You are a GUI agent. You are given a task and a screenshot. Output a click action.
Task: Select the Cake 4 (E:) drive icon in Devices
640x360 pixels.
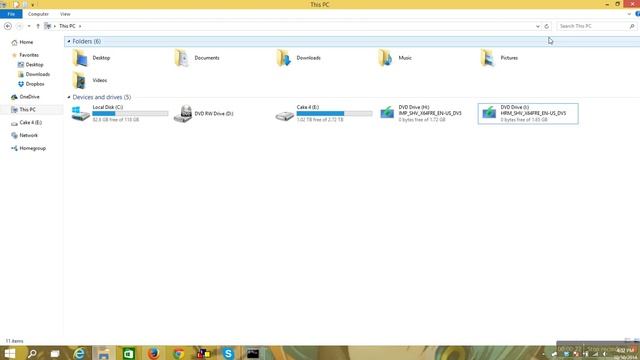tap(284, 116)
